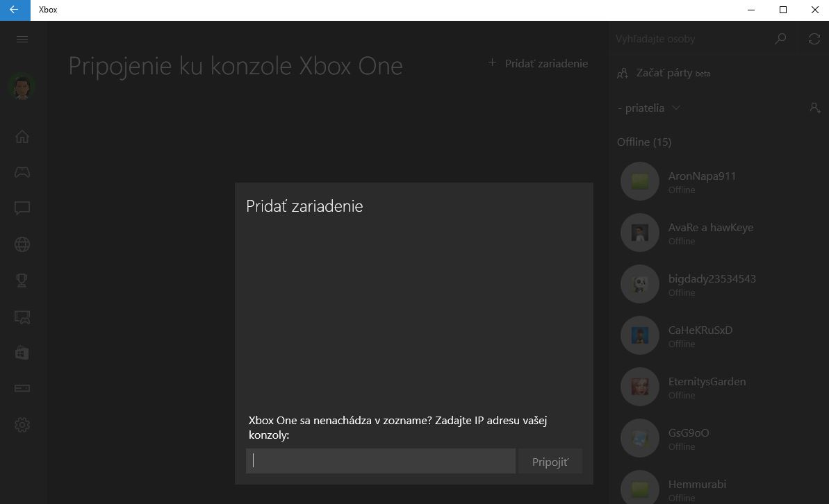
Task: Click the party people icon
Action: (623, 74)
